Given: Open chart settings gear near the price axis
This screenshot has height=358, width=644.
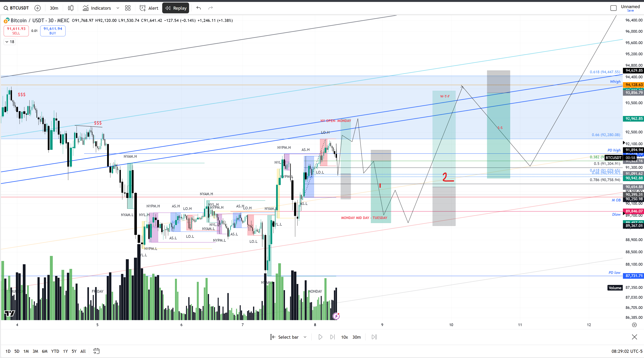Looking at the screenshot, I should (634, 325).
